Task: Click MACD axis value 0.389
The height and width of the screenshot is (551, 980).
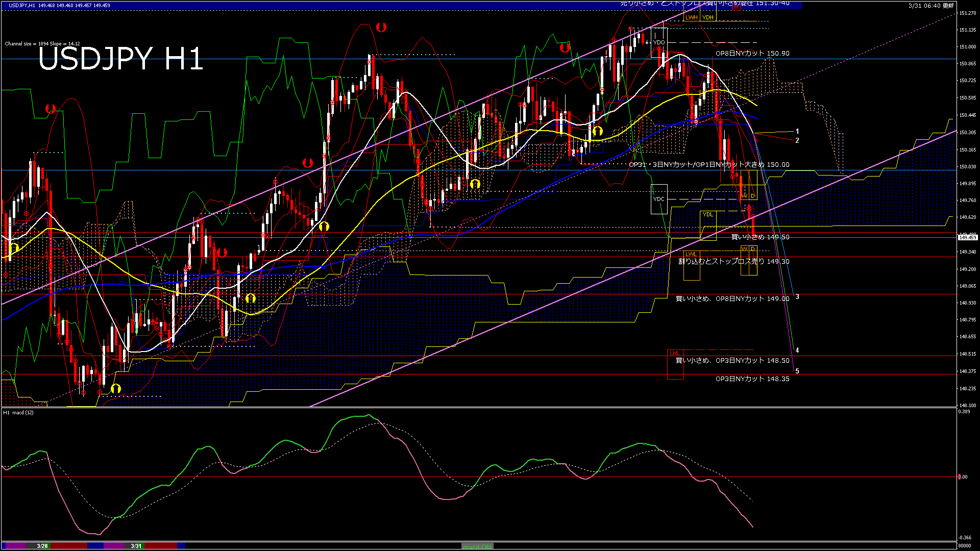Action: coord(964,411)
